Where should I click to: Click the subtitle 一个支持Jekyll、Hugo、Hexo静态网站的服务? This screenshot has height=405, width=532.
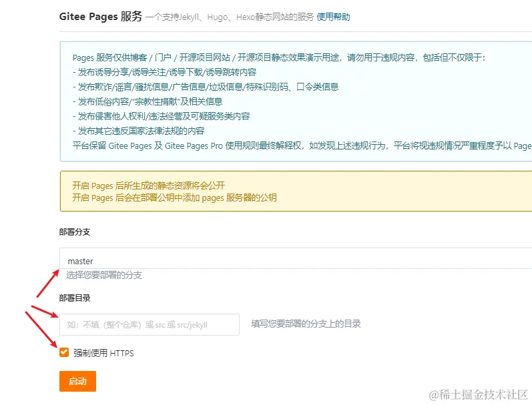pos(230,17)
